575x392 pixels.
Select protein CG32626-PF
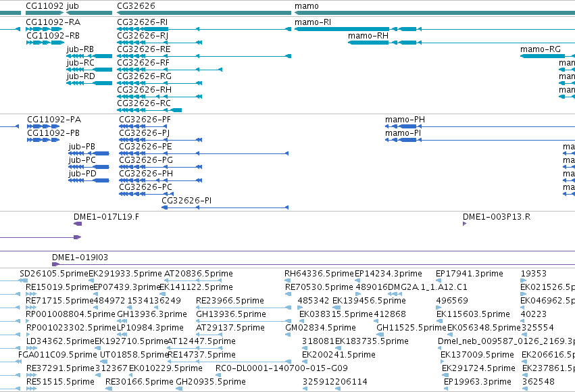point(145,120)
